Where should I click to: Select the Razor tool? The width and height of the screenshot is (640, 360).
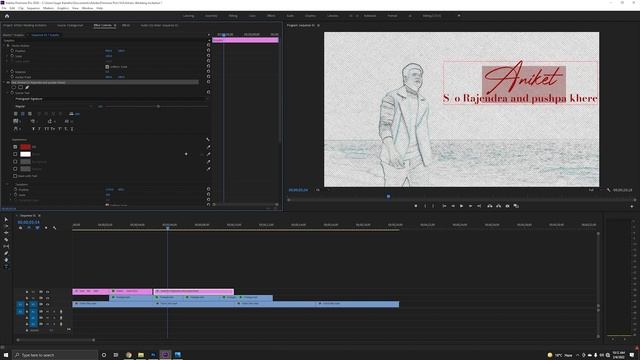pyautogui.click(x=6, y=240)
